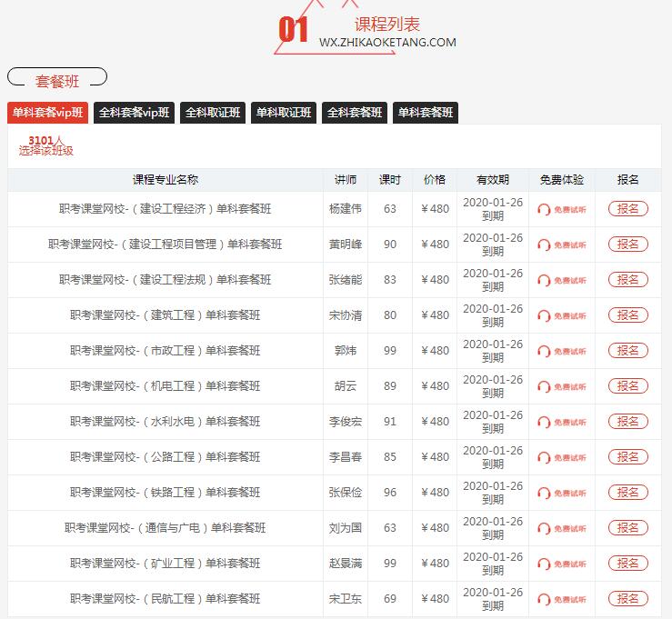Click the 有效期 column header
The height and width of the screenshot is (619, 672).
click(493, 180)
